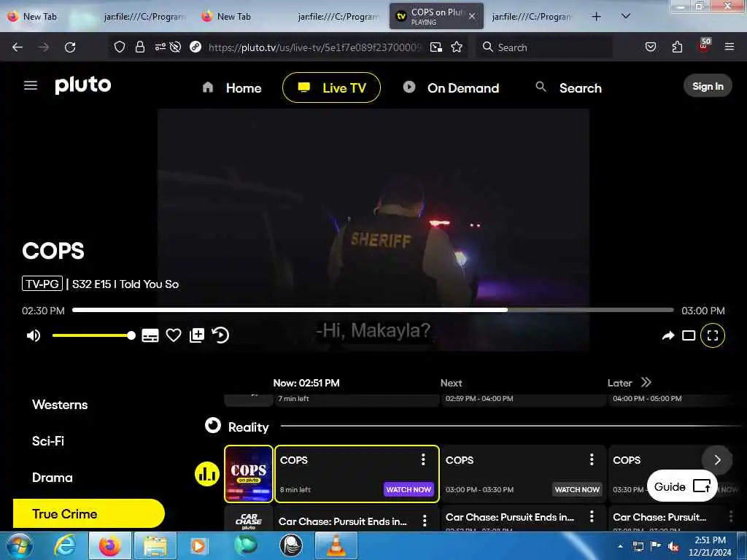Viewport: 747px width, 560px height.
Task: Toggle picture-in-picture from address bar
Action: 436,47
